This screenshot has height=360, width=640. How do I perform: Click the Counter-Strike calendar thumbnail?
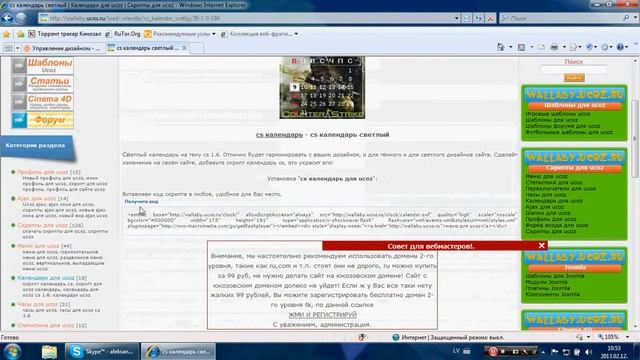pyautogui.click(x=322, y=88)
